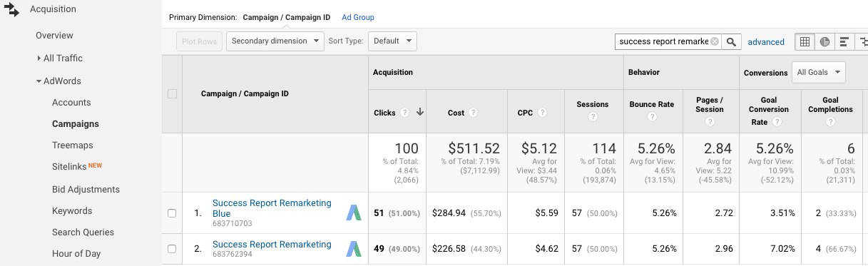This screenshot has width=868, height=266.
Task: Check the row for Success Report Remarketing Blue
Action: pyautogui.click(x=172, y=213)
